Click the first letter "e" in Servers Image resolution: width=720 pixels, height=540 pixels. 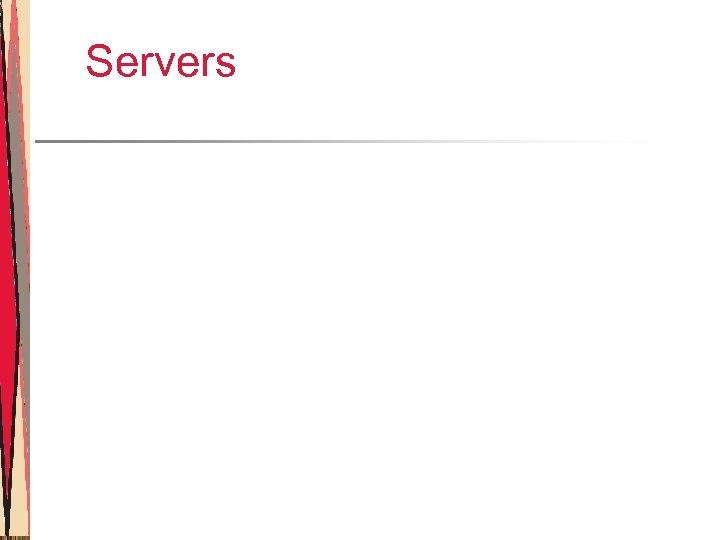pyautogui.click(x=127, y=64)
